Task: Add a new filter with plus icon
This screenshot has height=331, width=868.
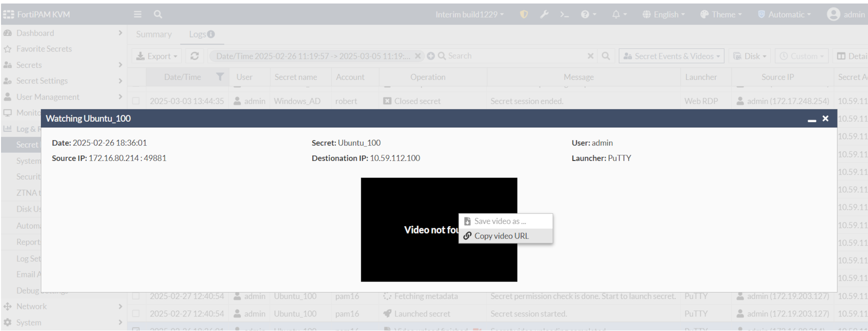Action: [431, 56]
